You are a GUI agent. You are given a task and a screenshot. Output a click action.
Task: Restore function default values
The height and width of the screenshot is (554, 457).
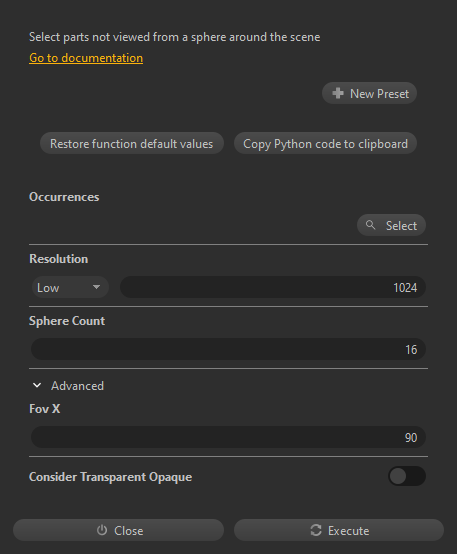point(132,143)
